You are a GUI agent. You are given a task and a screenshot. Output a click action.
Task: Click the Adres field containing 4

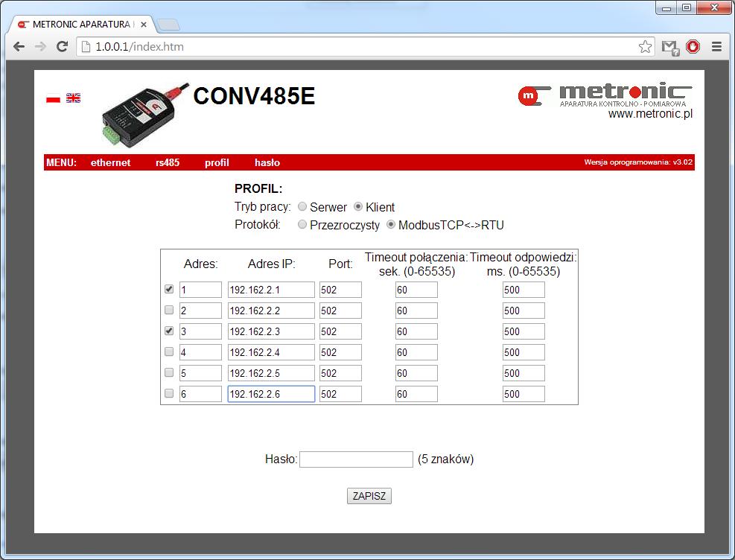(x=200, y=352)
